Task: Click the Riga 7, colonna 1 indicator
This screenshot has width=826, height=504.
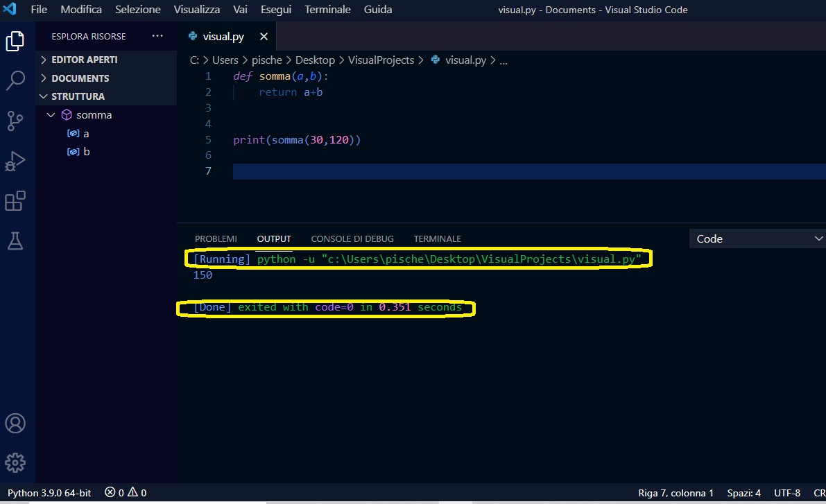Action: pyautogui.click(x=676, y=493)
